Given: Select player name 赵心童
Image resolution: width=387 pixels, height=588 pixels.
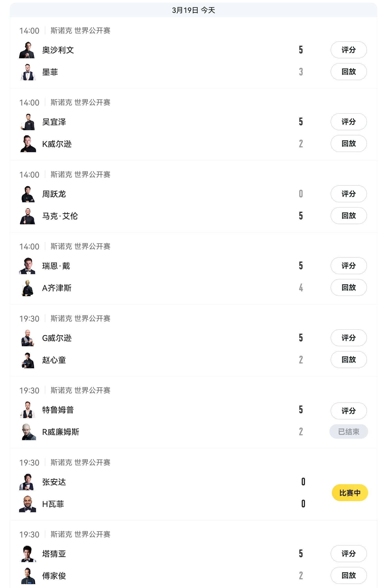Looking at the screenshot, I should point(54,360).
